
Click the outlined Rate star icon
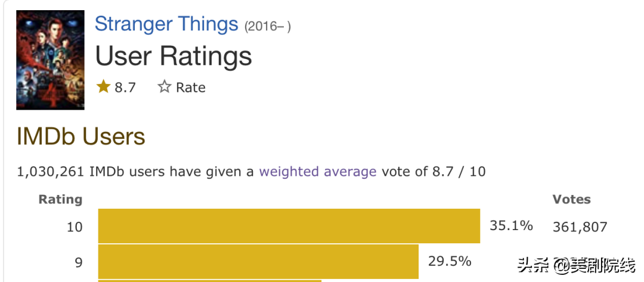coord(165,87)
